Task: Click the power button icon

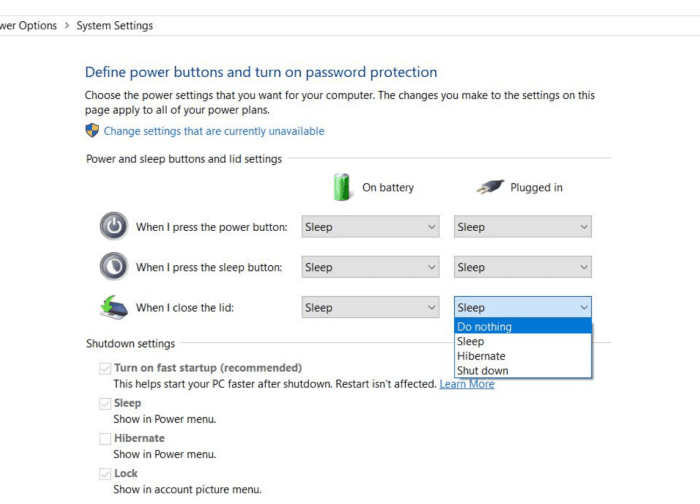Action: [114, 226]
